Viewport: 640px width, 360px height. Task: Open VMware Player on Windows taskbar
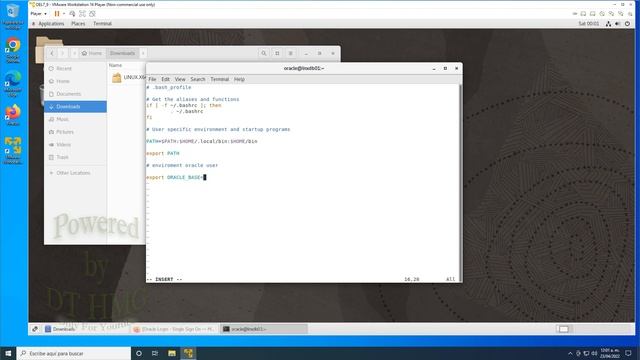pyautogui.click(x=188, y=353)
